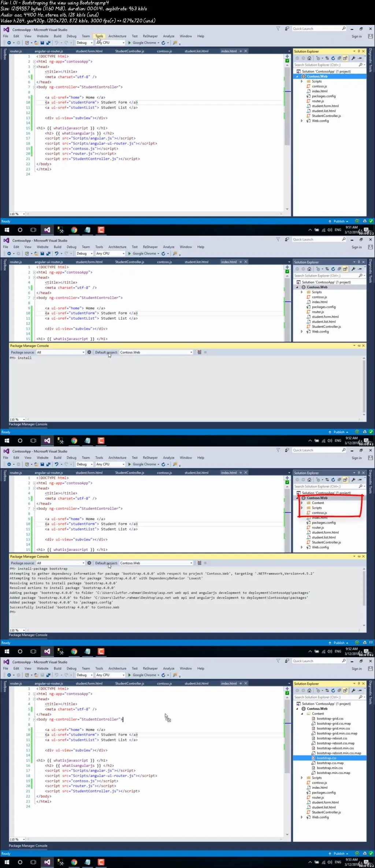Click the Camtasia recorder taskbar icon, third frame
The height and width of the screenshot is (868, 375).
click(101, 651)
